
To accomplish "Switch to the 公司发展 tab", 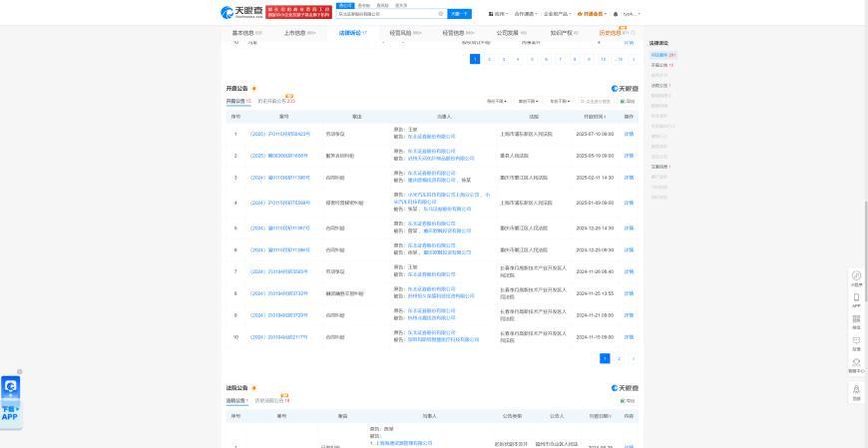I will 511,33.
